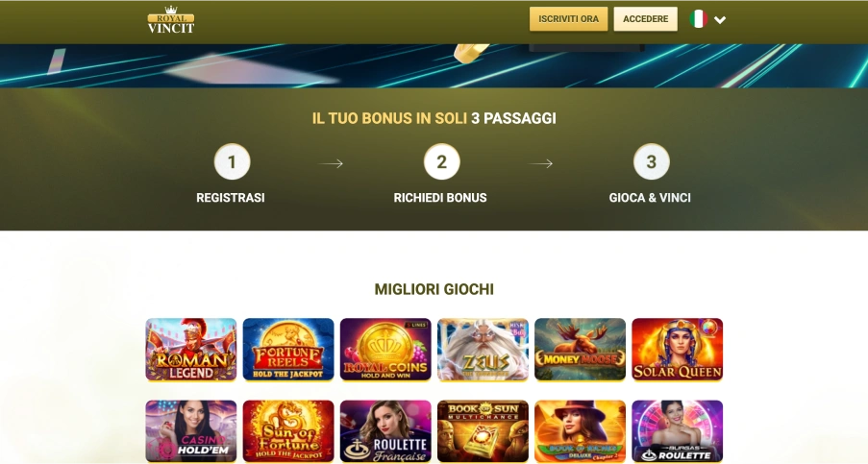Click the Royal Vincit crown logo

[x=171, y=20]
